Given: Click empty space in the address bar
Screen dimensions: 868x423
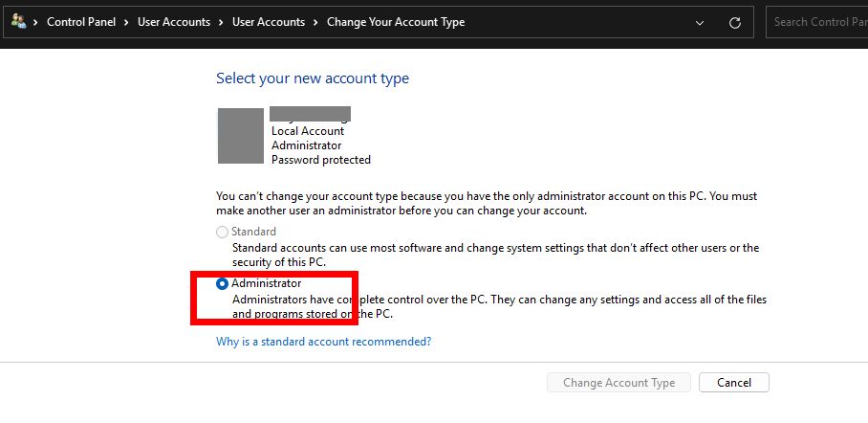Looking at the screenshot, I should (574, 22).
